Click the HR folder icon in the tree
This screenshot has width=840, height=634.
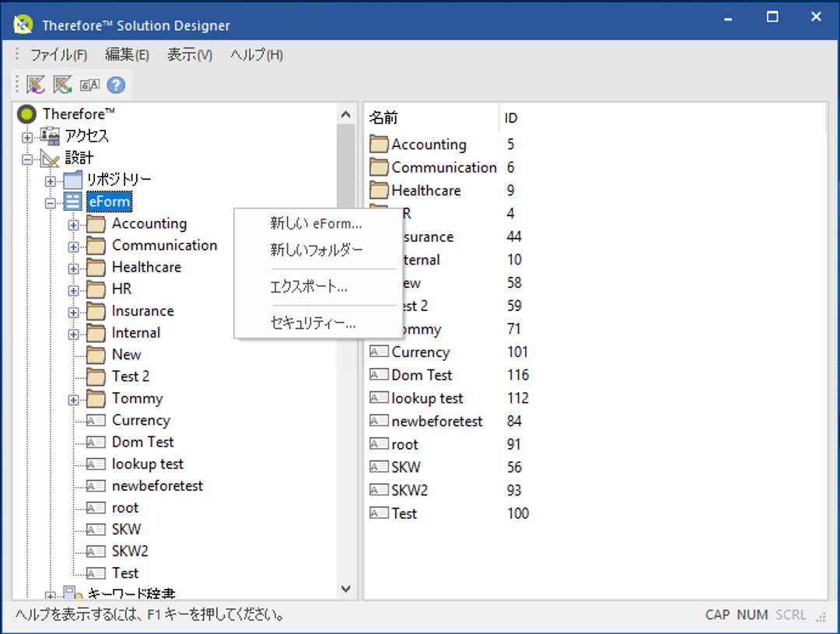[x=96, y=289]
